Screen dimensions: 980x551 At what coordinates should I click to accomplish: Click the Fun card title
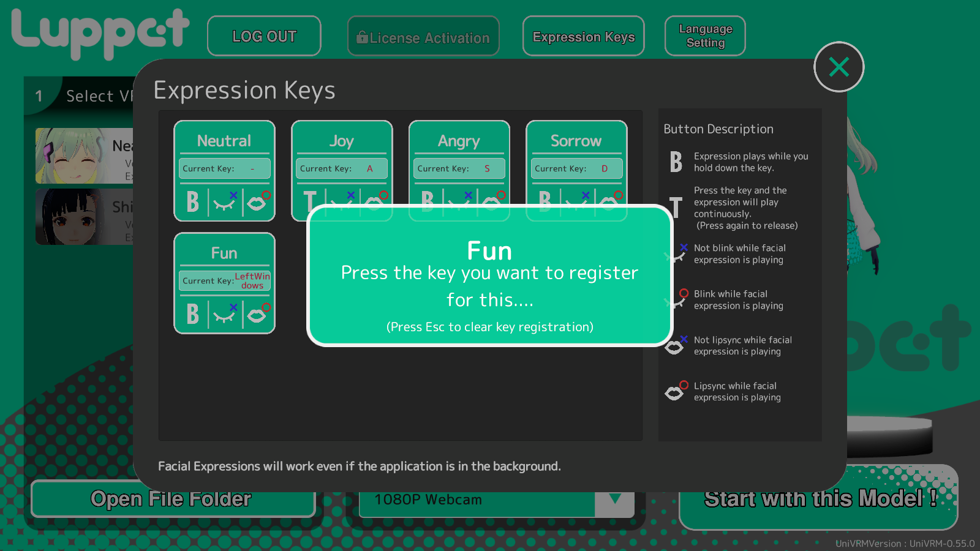tap(224, 253)
